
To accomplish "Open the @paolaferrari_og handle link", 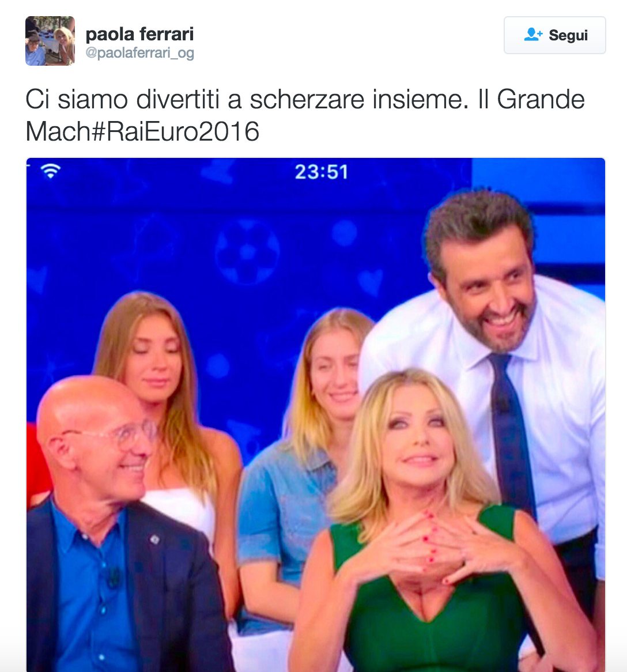I will (139, 53).
